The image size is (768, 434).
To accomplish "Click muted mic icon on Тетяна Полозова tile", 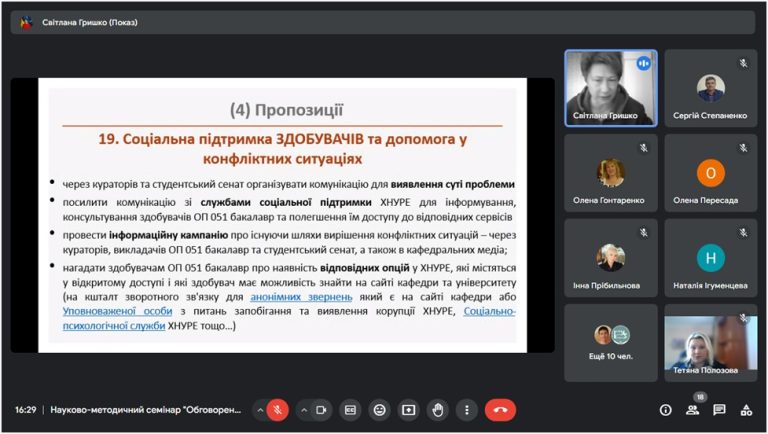I will (744, 318).
